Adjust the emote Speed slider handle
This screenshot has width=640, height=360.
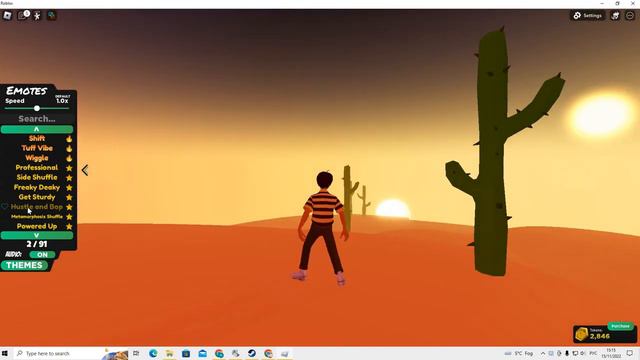[x=37, y=108]
